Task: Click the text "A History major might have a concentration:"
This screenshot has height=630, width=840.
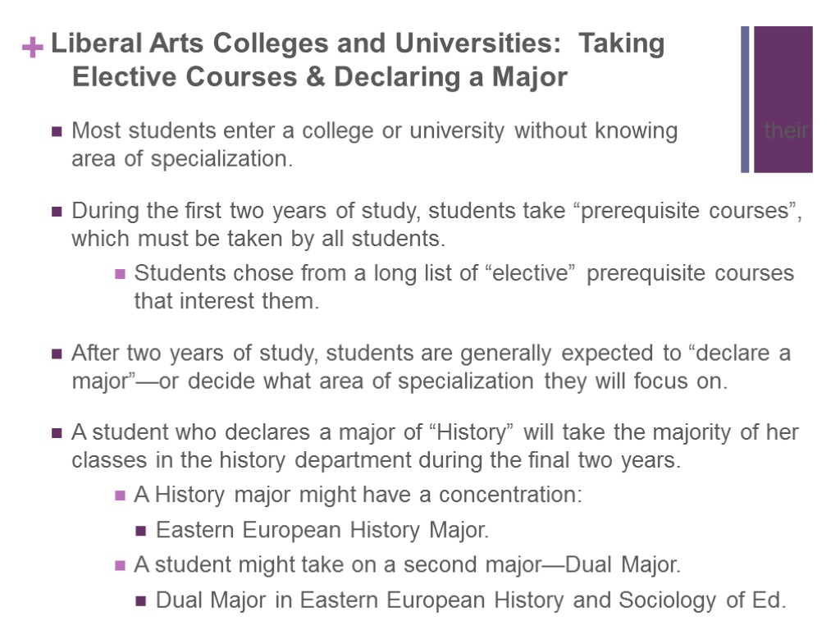Action: tap(358, 495)
